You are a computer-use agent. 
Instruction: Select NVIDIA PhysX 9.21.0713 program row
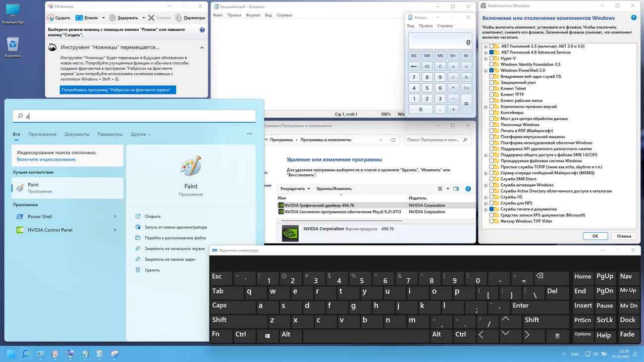point(376,212)
